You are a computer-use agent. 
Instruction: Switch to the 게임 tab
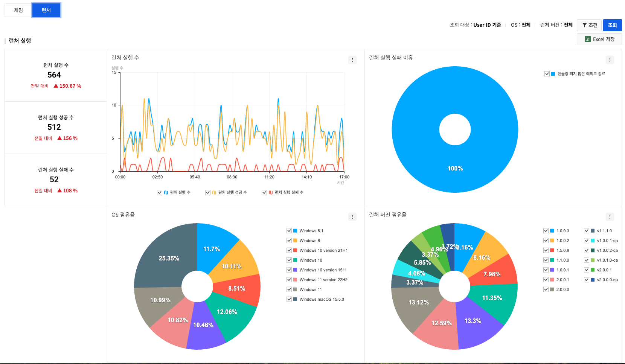[x=18, y=10]
